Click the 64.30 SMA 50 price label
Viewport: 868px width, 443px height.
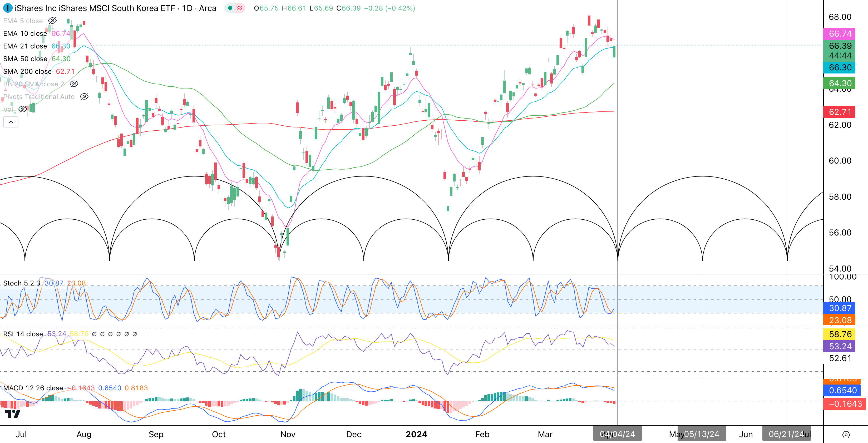[x=839, y=83]
